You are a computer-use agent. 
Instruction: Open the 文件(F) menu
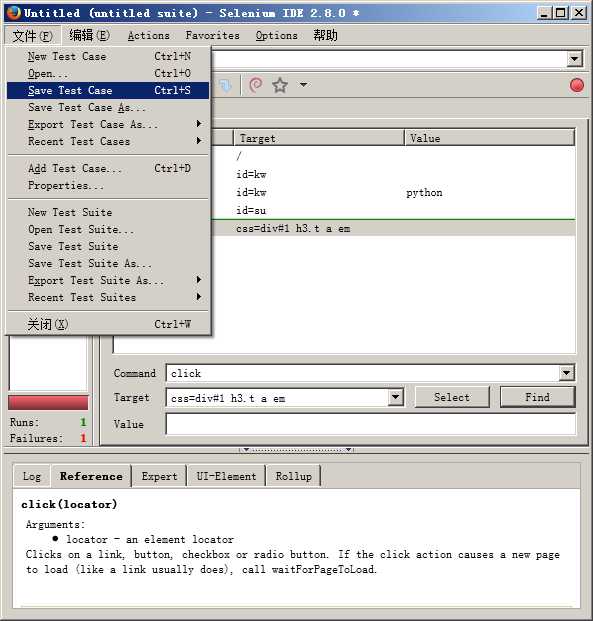(x=32, y=36)
